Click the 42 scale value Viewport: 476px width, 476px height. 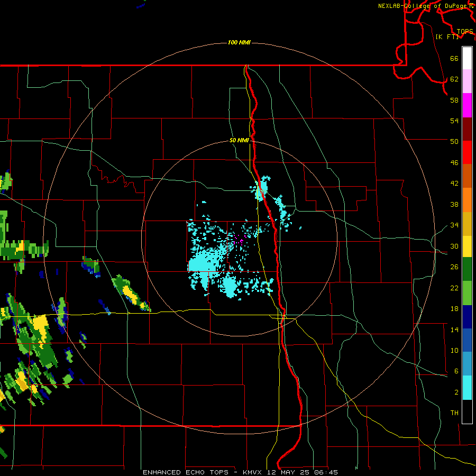tap(454, 184)
